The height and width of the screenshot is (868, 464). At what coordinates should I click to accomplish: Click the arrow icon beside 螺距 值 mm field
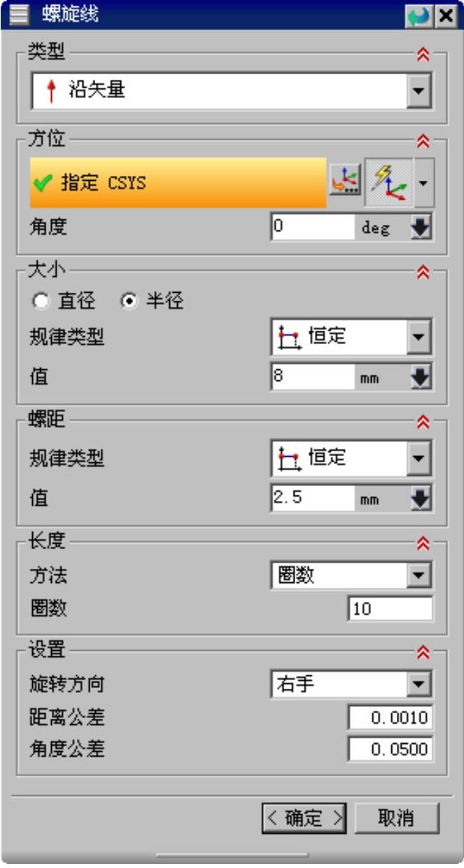[x=422, y=499]
